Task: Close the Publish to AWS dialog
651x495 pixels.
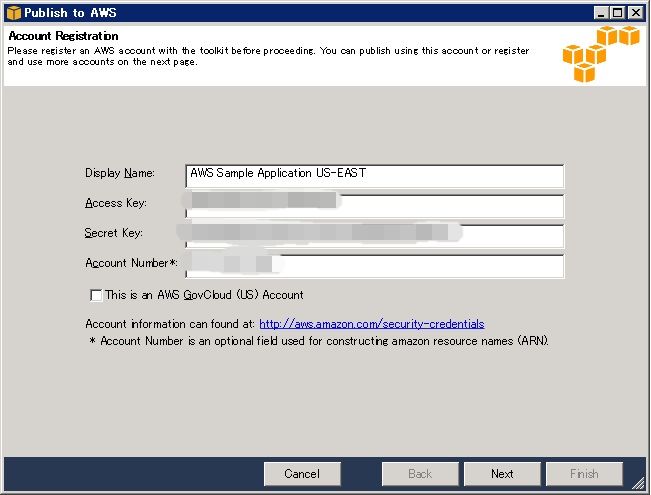Action: point(636,13)
